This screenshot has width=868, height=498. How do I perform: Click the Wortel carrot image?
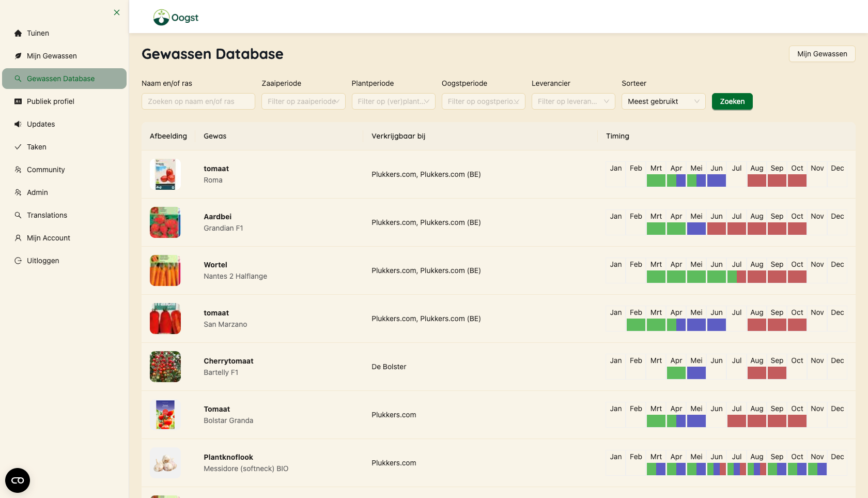pyautogui.click(x=165, y=270)
